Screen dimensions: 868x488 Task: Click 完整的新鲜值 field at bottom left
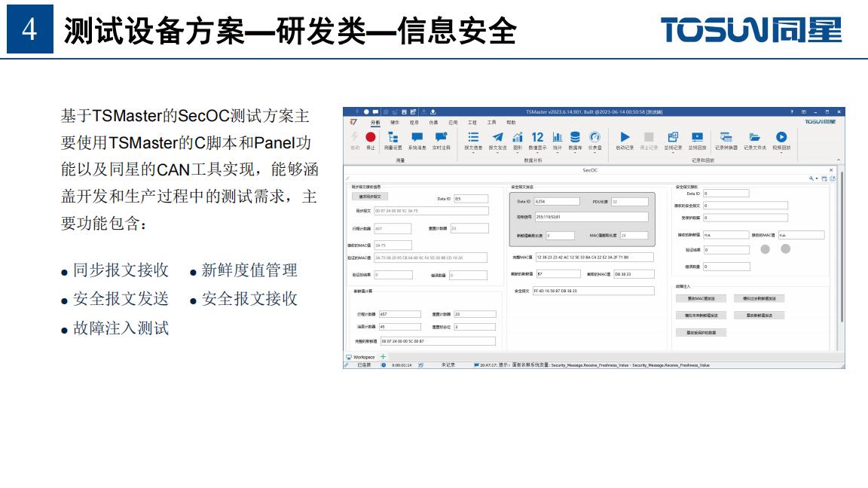[438, 341]
